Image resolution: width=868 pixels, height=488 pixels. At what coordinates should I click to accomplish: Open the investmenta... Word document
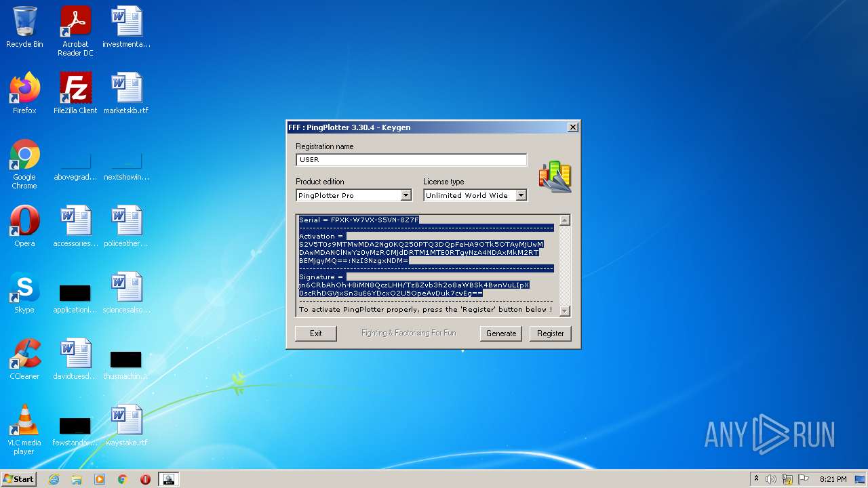click(x=126, y=28)
